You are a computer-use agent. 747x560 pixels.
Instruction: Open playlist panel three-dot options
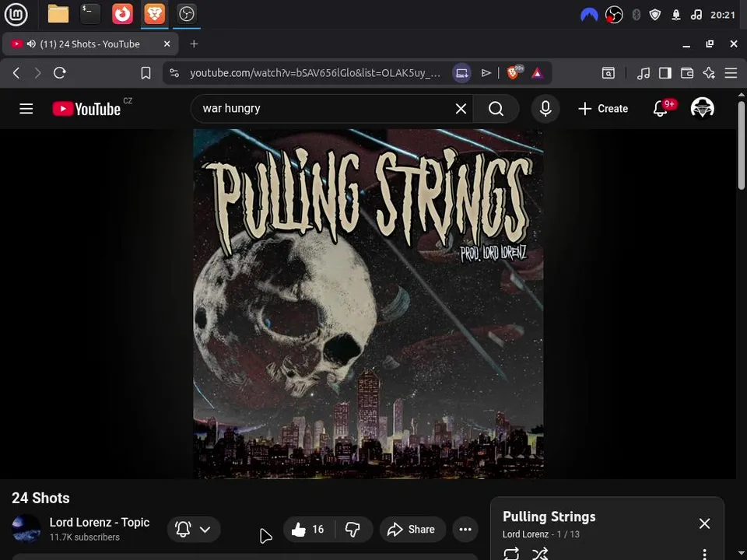pos(704,554)
